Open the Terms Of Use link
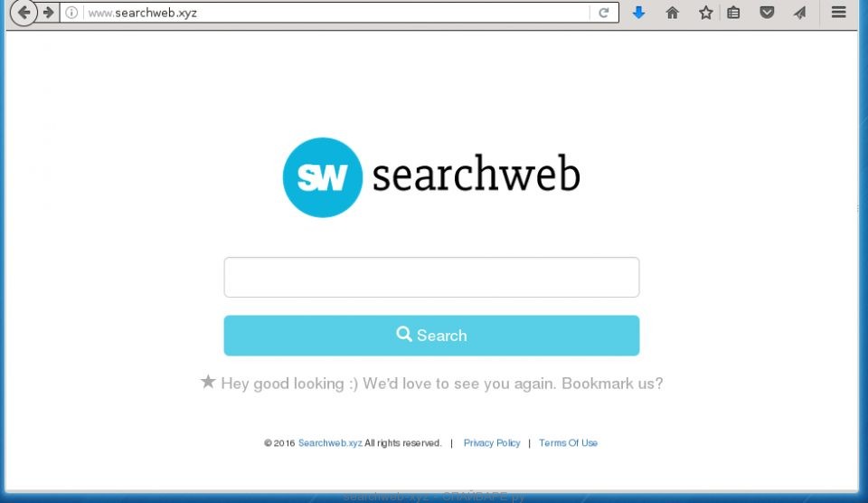 point(568,442)
